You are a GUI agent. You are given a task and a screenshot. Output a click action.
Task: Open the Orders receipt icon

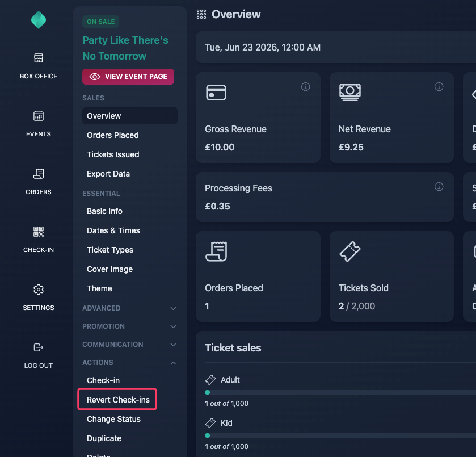(x=39, y=174)
